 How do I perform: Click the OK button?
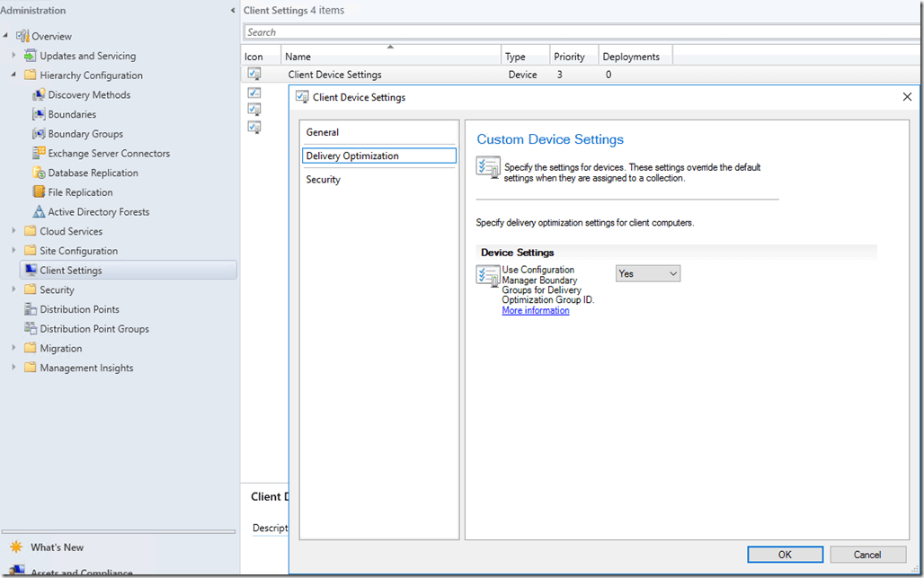coord(785,555)
